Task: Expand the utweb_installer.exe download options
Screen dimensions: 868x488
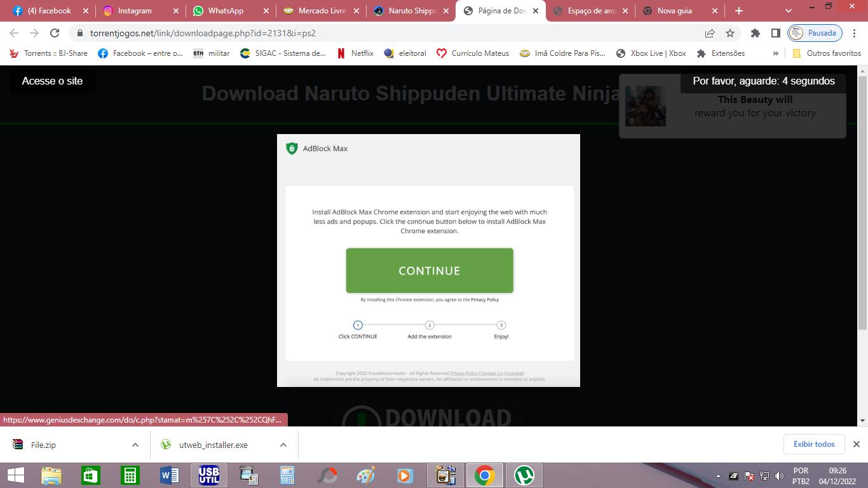Action: tap(283, 445)
